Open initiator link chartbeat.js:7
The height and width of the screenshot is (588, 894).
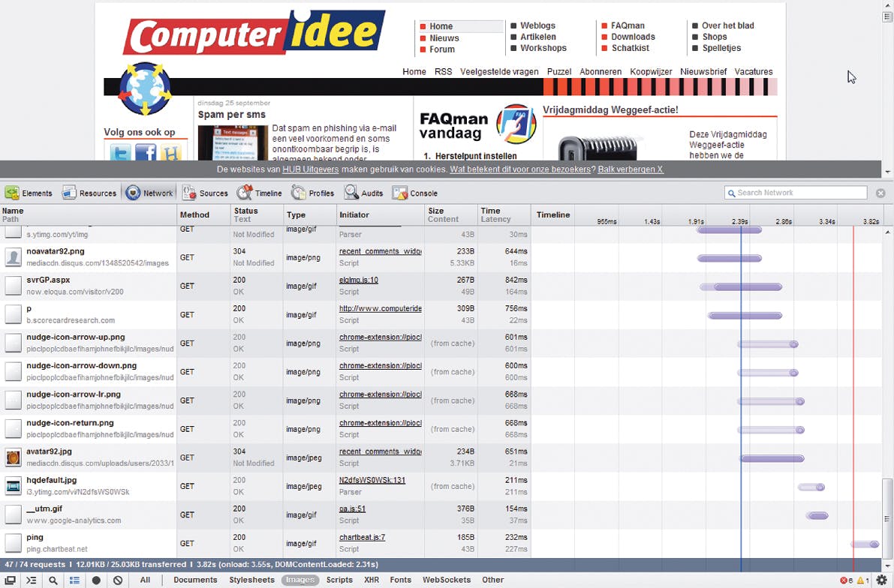[x=362, y=537]
